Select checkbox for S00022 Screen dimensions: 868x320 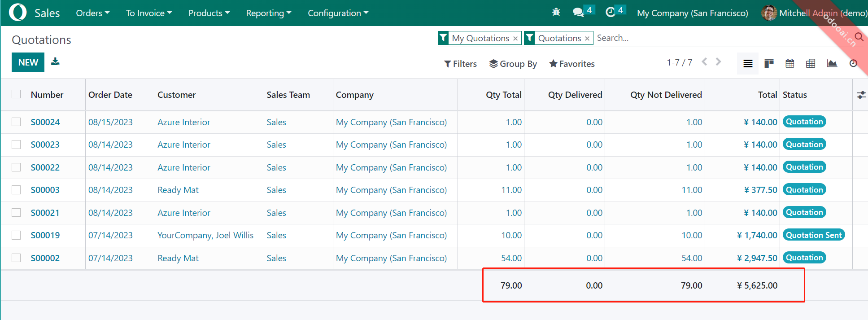pos(16,167)
